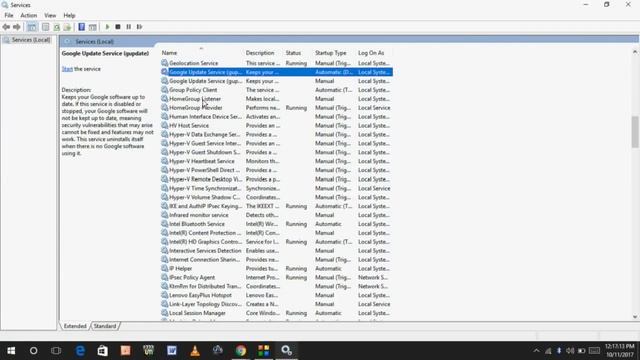The height and width of the screenshot is (360, 640).
Task: Click the gear icon beside Intel(R) HD Graphics
Action: point(164,242)
